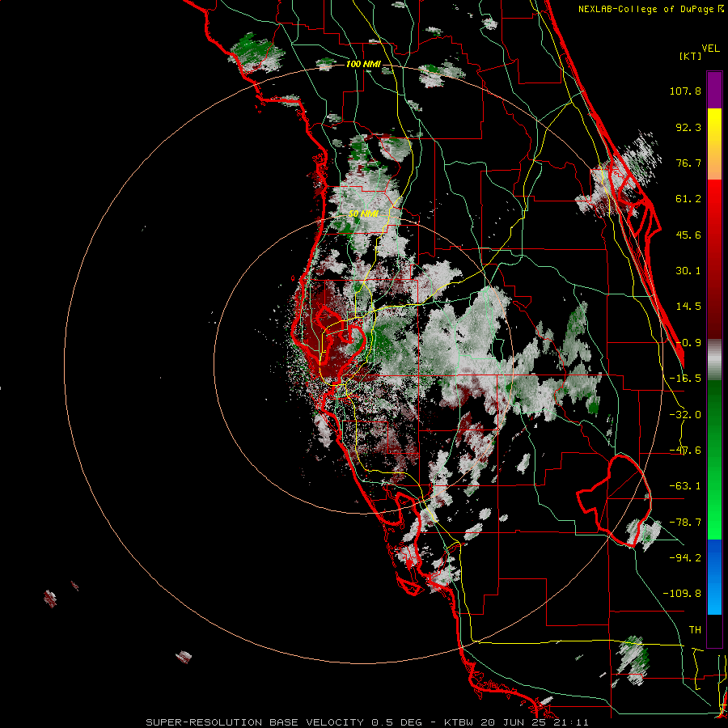Image resolution: width=728 pixels, height=728 pixels.
Task: Click the -32.0 velocity legend value
Action: 685,415
